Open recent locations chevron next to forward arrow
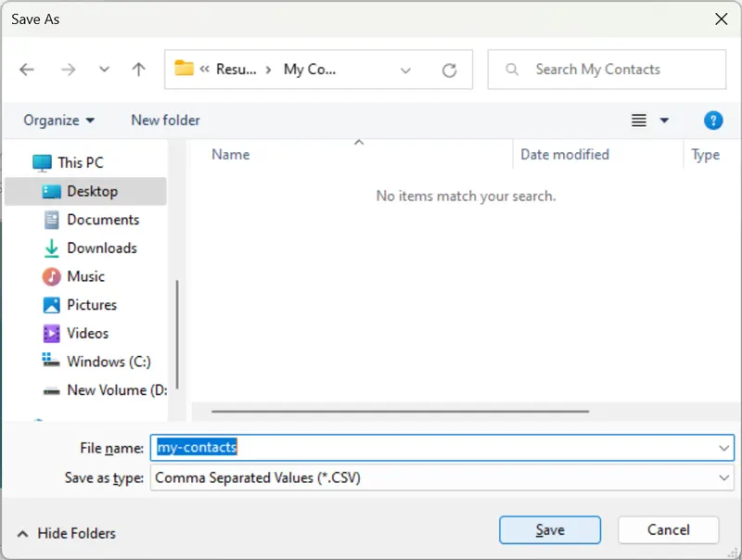 (104, 70)
